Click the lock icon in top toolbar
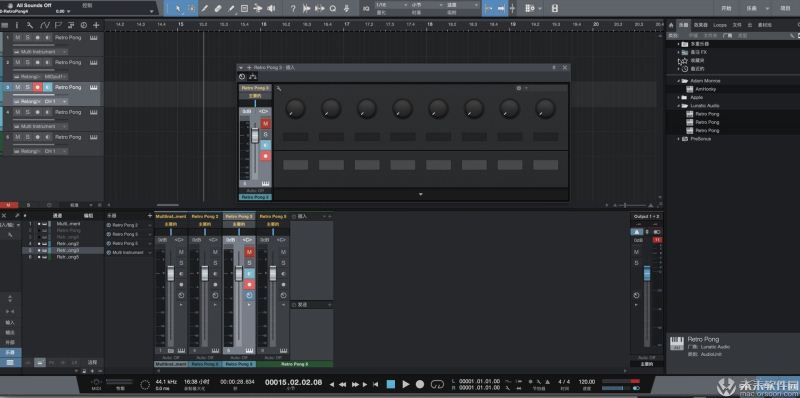Screen dimensions: 800x398 pos(555,8)
